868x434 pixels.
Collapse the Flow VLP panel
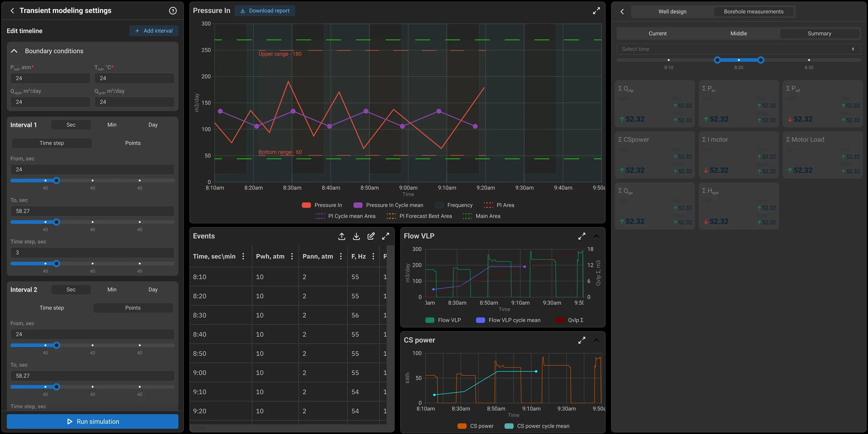click(596, 236)
